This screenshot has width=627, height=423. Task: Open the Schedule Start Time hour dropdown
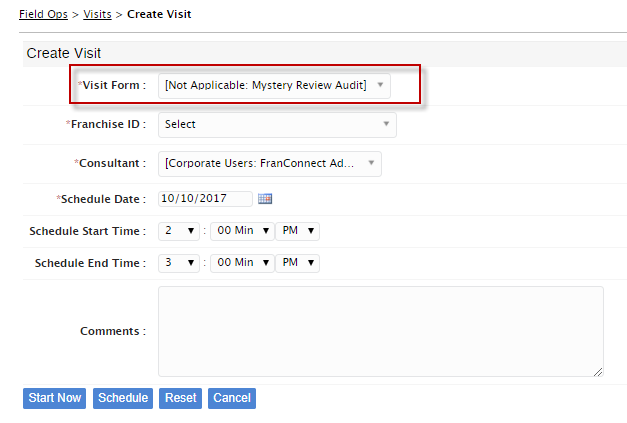click(x=179, y=231)
